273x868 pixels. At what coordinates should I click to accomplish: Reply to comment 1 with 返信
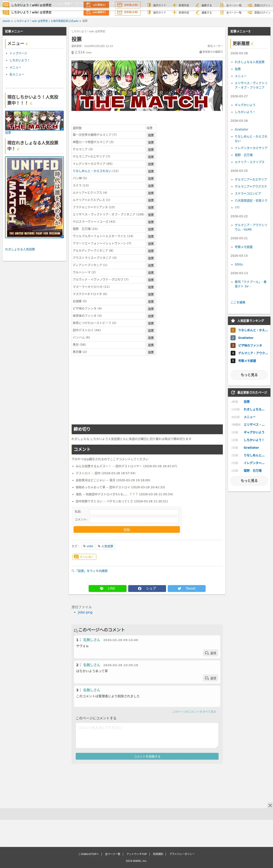pos(211,653)
